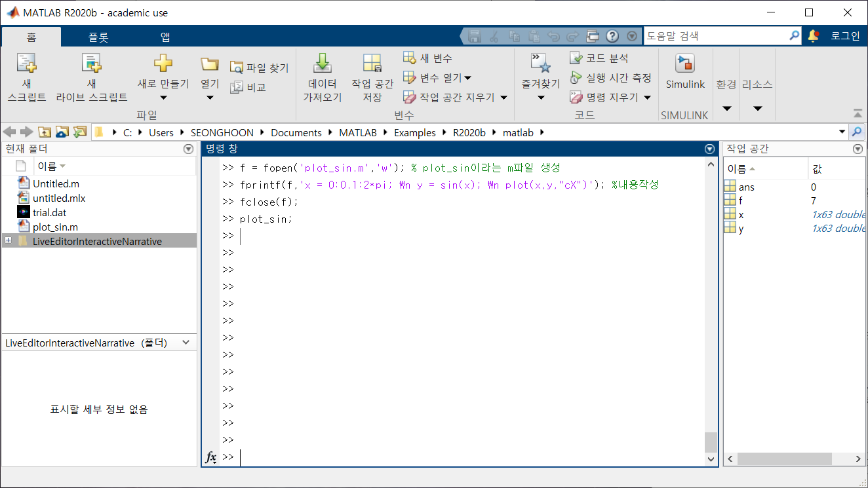Open 명령 창 panel actions menu
Image resolution: width=868 pixels, height=488 pixels.
pos(709,149)
